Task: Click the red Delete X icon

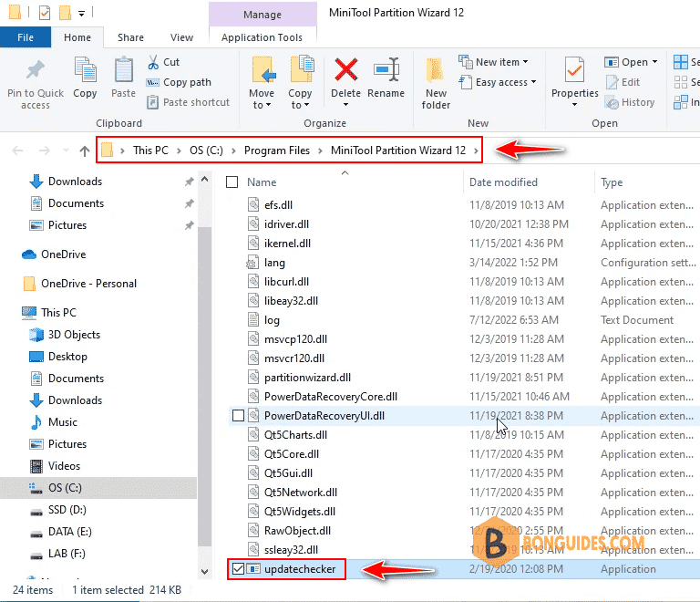Action: [x=346, y=69]
